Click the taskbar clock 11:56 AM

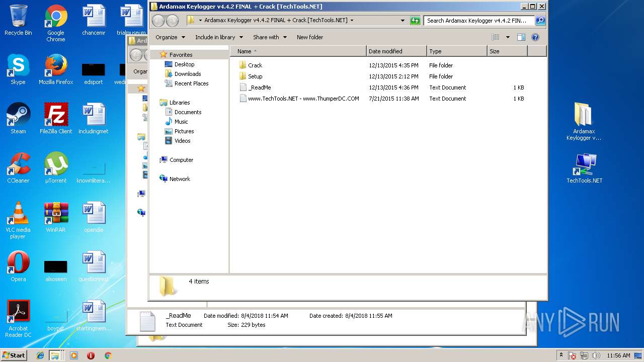[x=618, y=355]
